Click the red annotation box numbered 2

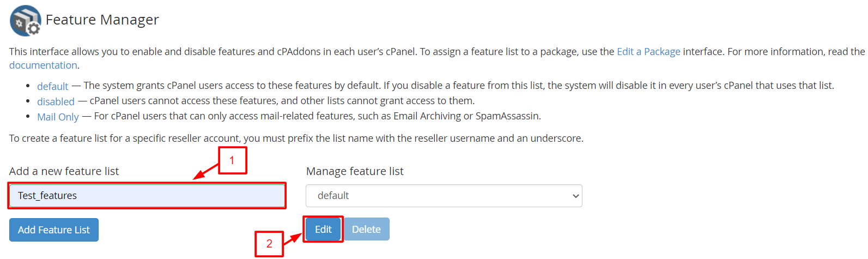(x=269, y=244)
